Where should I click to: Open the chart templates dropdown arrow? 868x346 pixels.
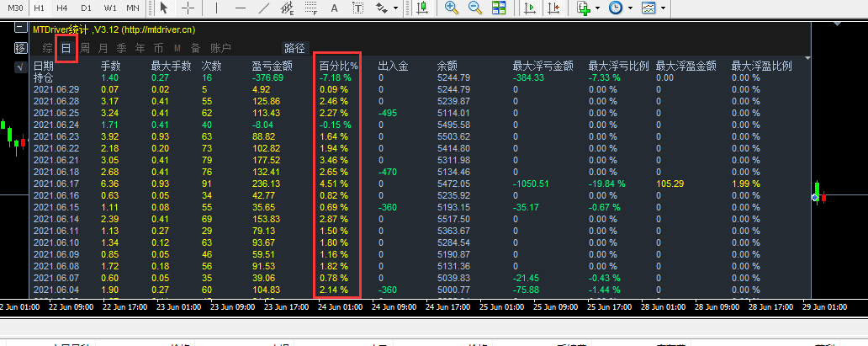coord(663,8)
